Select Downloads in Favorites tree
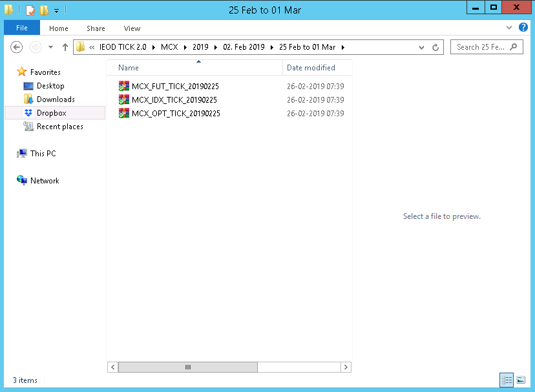Image resolution: width=535 pixels, height=392 pixels. pyautogui.click(x=56, y=99)
